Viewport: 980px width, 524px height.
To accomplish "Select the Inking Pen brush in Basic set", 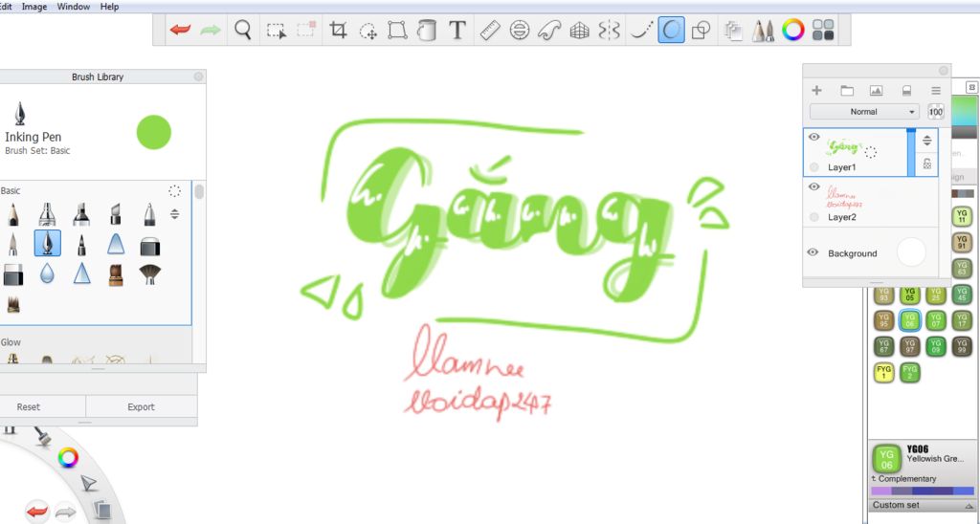I will (x=48, y=243).
